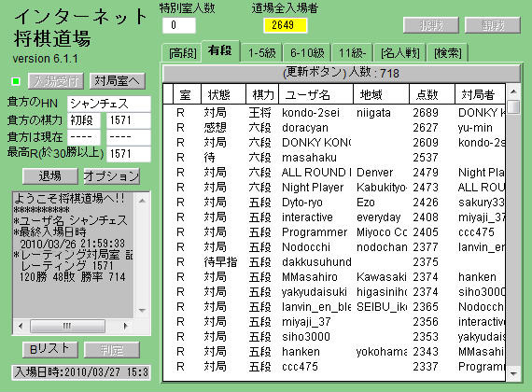Click the 感想 status cell for doracyan

click(215, 128)
